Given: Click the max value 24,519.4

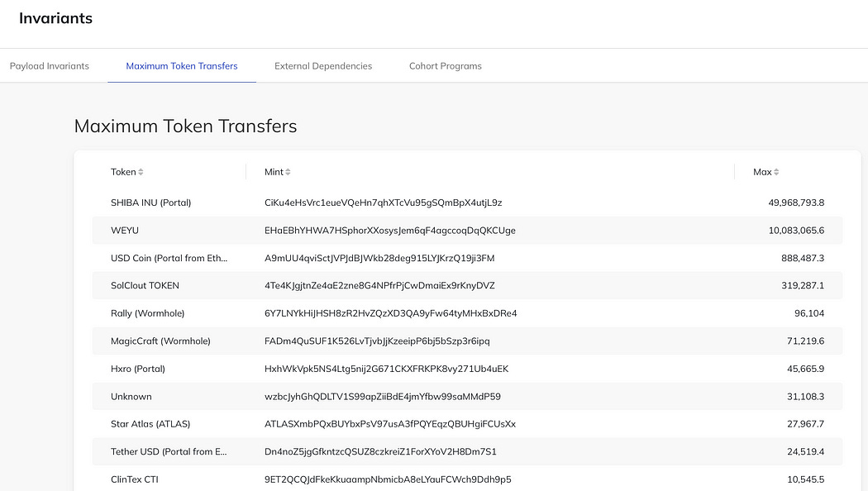Looking at the screenshot, I should [805, 451].
